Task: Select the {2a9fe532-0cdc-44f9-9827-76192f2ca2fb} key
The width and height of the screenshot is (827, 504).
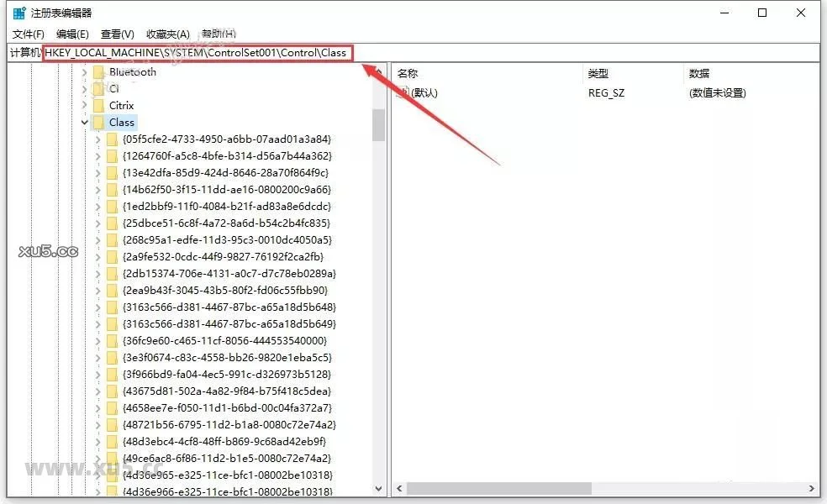Action: [223, 257]
